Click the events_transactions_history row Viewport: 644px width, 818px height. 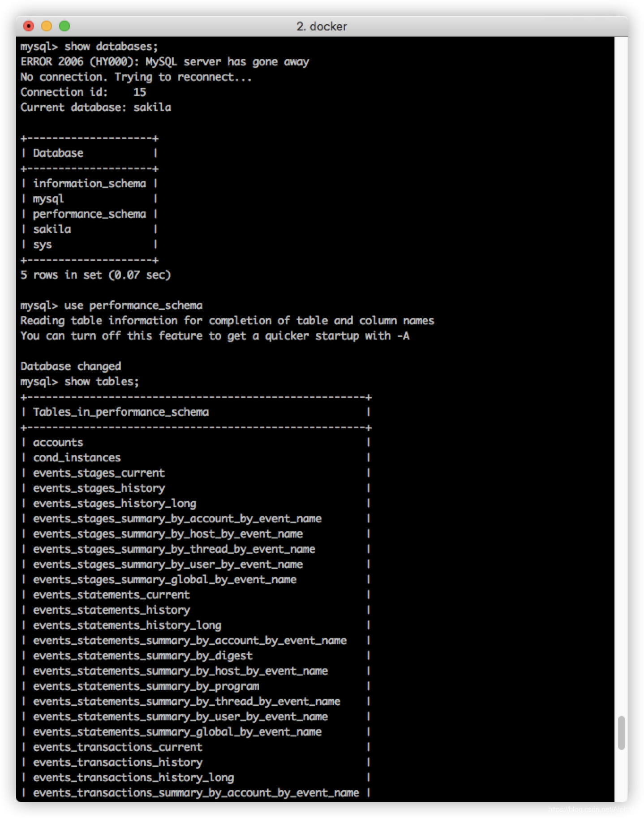pos(196,762)
